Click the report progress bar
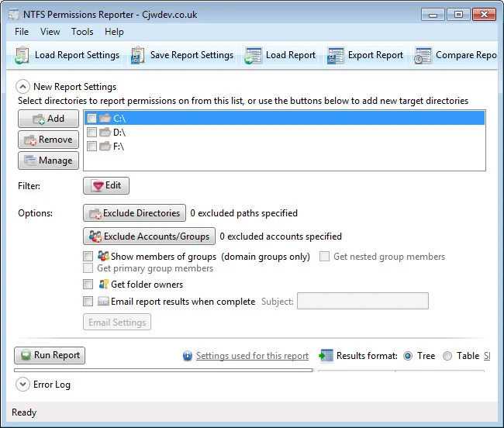Viewport: 504px width, 428px height. 164,370
